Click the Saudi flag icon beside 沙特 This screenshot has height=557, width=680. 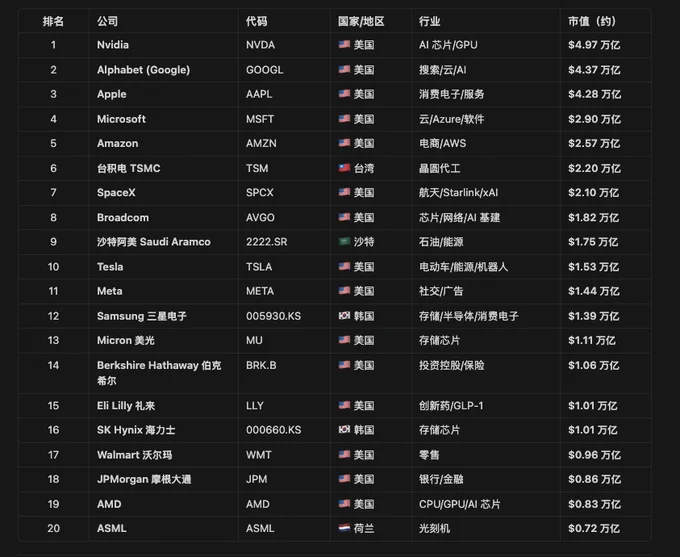(344, 241)
